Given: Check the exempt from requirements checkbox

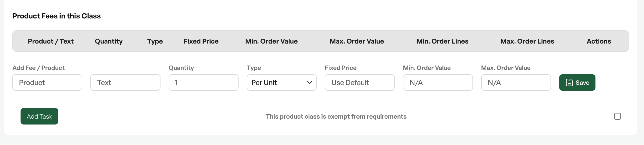Looking at the screenshot, I should click(x=617, y=116).
